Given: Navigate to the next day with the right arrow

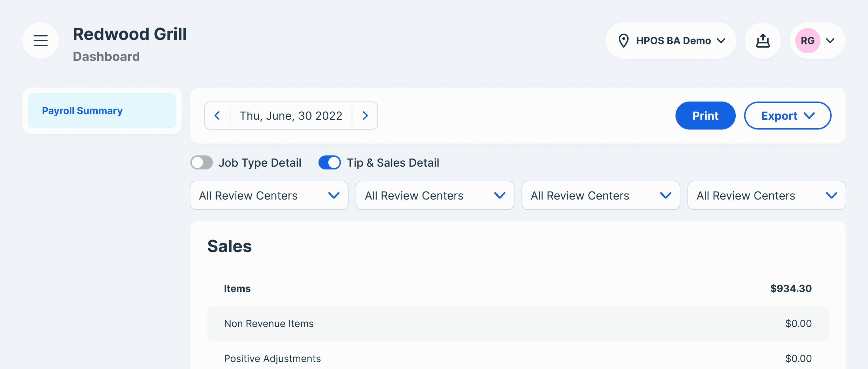Looking at the screenshot, I should click(x=365, y=115).
